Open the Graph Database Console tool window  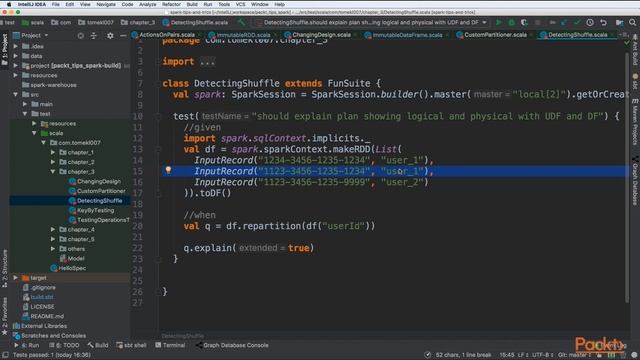[232, 345]
